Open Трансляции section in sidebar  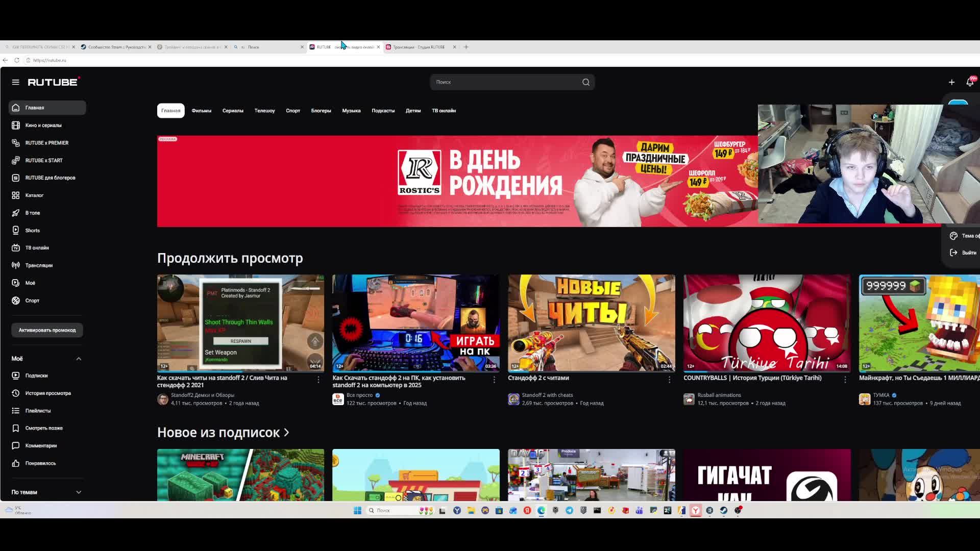click(x=39, y=265)
